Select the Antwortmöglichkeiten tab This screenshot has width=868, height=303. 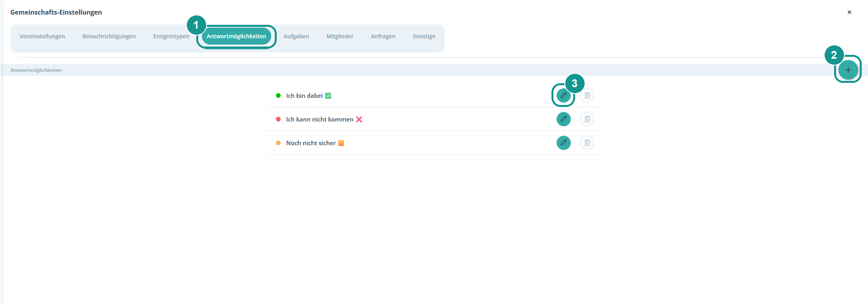[x=237, y=36]
